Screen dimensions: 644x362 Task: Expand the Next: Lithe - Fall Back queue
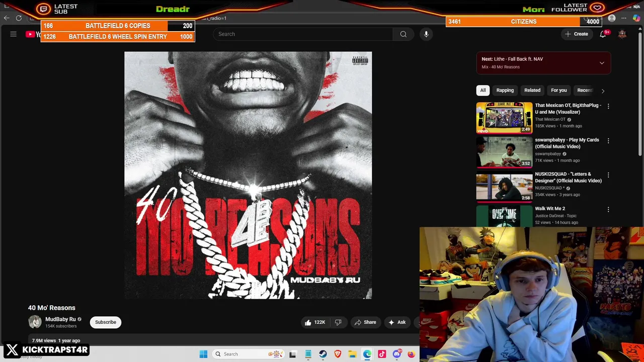602,63
